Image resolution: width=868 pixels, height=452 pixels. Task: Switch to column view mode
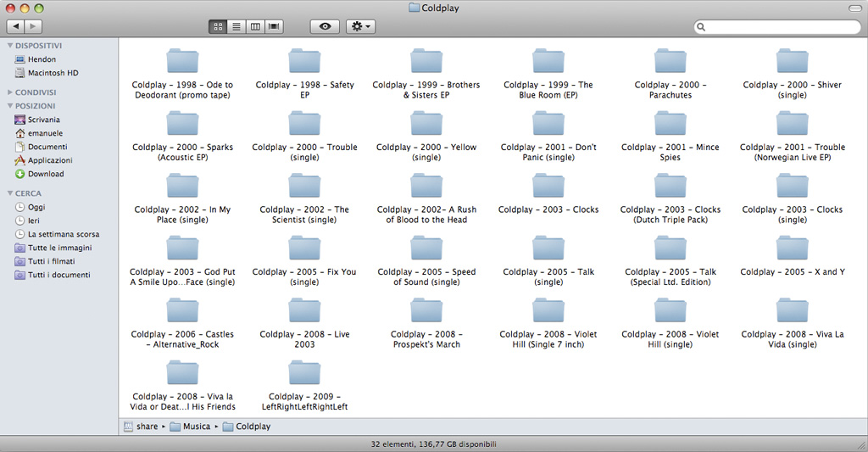click(x=255, y=27)
